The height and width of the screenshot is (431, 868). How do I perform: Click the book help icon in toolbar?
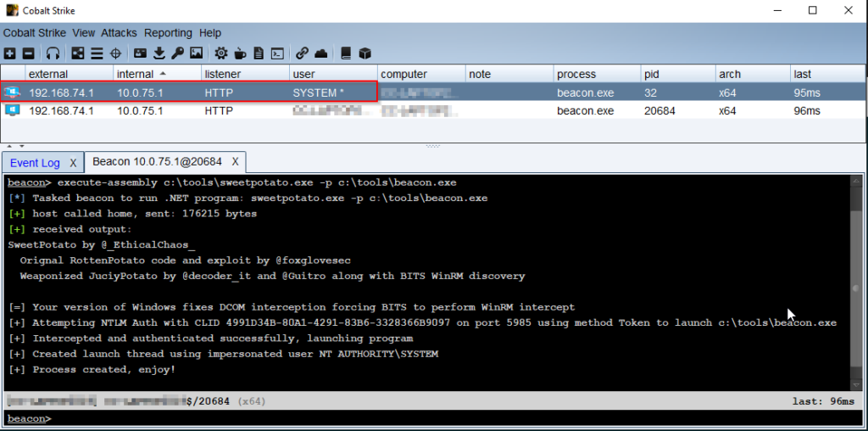point(346,53)
